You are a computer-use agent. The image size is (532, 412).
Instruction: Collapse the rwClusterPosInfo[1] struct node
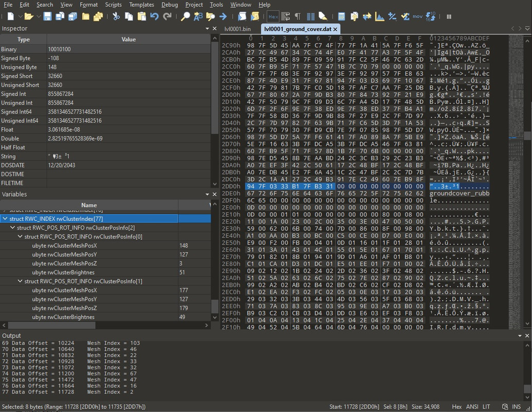click(x=20, y=281)
